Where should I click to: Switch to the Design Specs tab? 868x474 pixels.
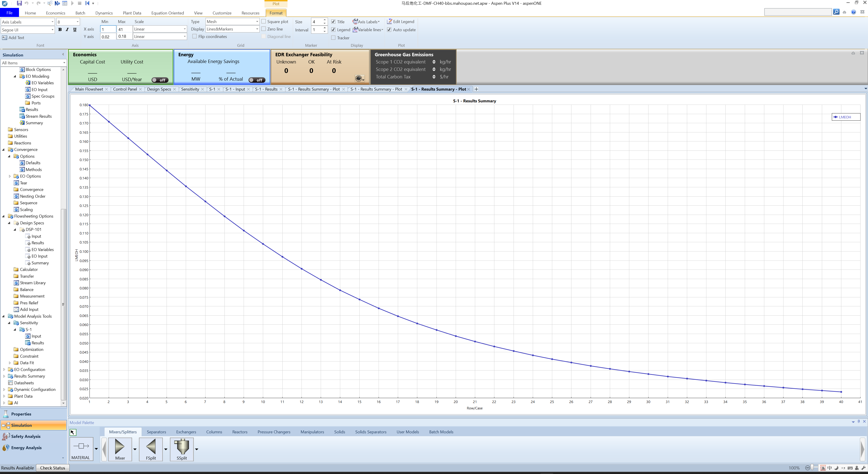pos(159,89)
